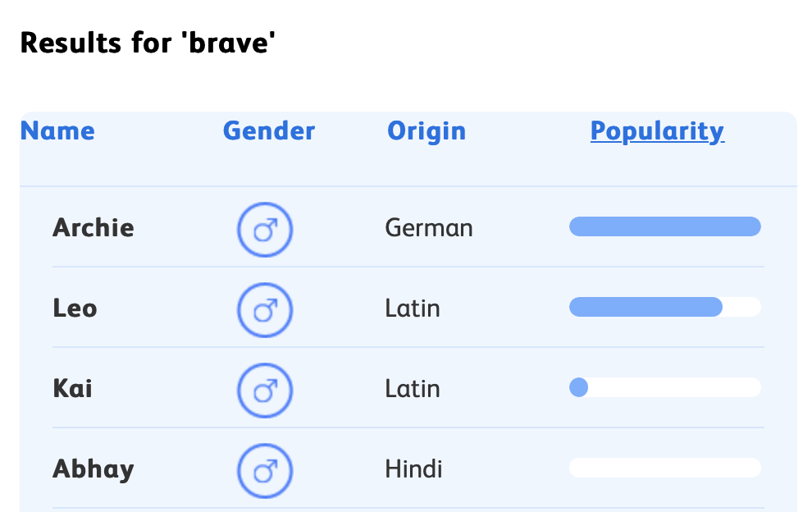
Task: Click the male gender icon for Abhay
Action: tap(265, 472)
